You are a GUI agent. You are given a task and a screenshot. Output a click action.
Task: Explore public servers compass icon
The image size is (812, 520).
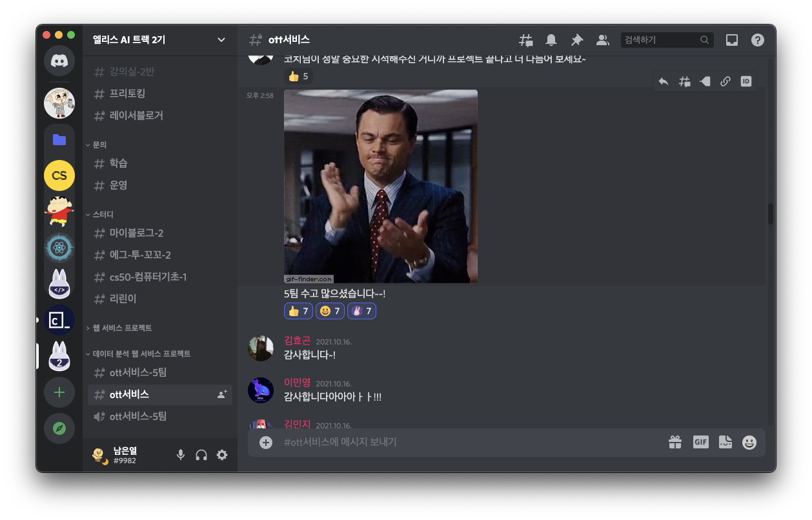(x=59, y=428)
